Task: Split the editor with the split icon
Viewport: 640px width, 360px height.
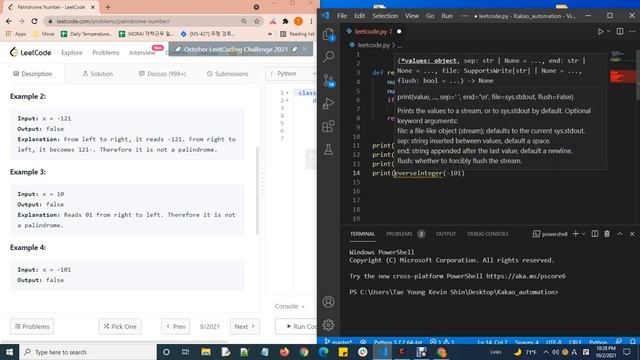Action: click(x=620, y=31)
